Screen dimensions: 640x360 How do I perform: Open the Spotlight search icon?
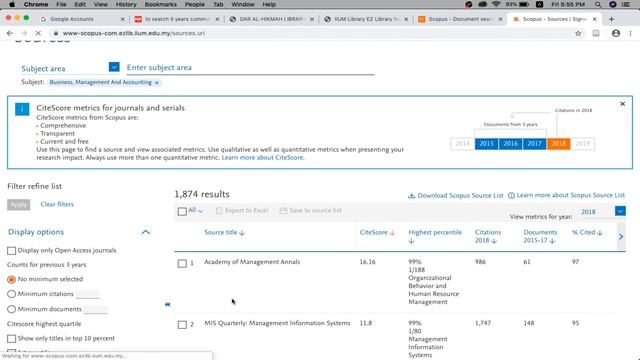tap(598, 4)
